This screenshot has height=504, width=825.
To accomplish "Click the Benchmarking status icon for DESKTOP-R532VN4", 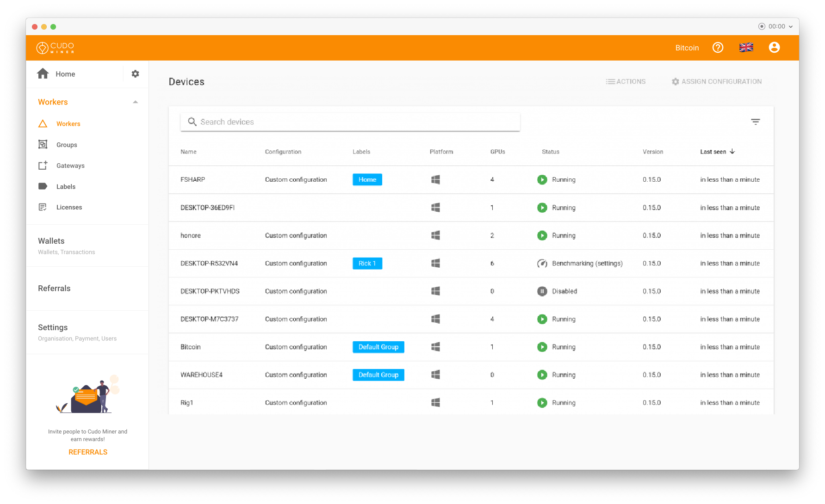I will 542,263.
